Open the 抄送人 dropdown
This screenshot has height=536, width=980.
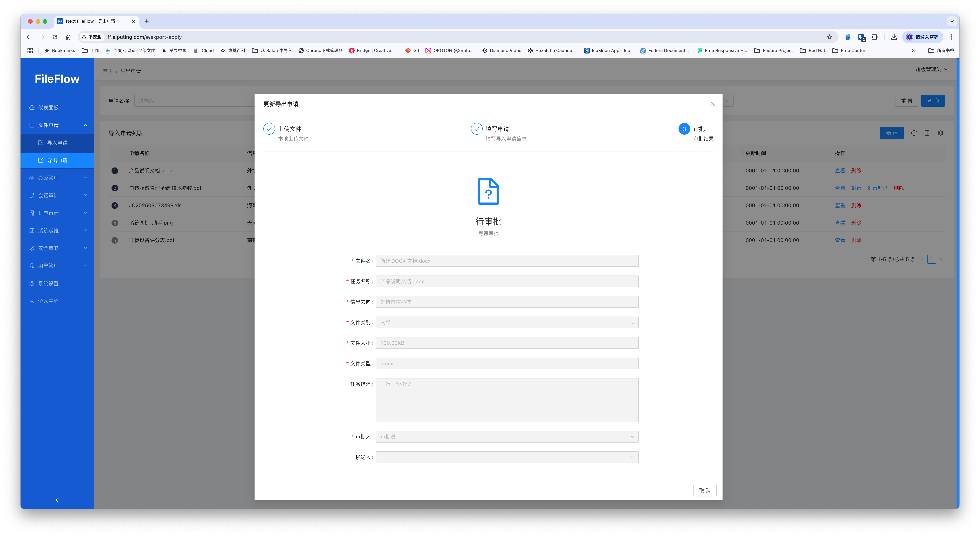(507, 457)
